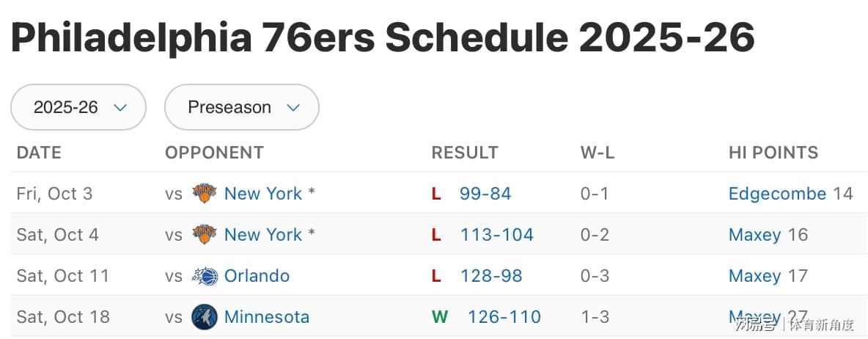This screenshot has width=868, height=339.
Task: Open Edgecombe player profile link
Action: pos(777,194)
